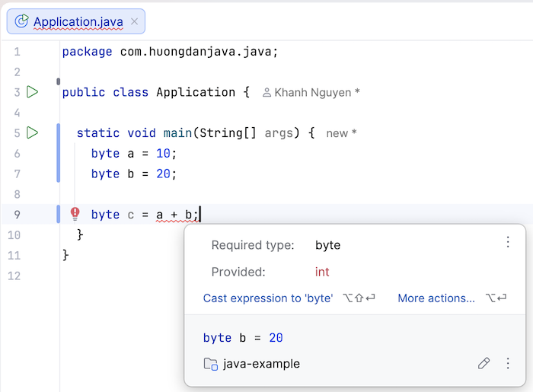This screenshot has height=392, width=533.
Task: Click the red 'int' provided type
Action: click(x=322, y=272)
